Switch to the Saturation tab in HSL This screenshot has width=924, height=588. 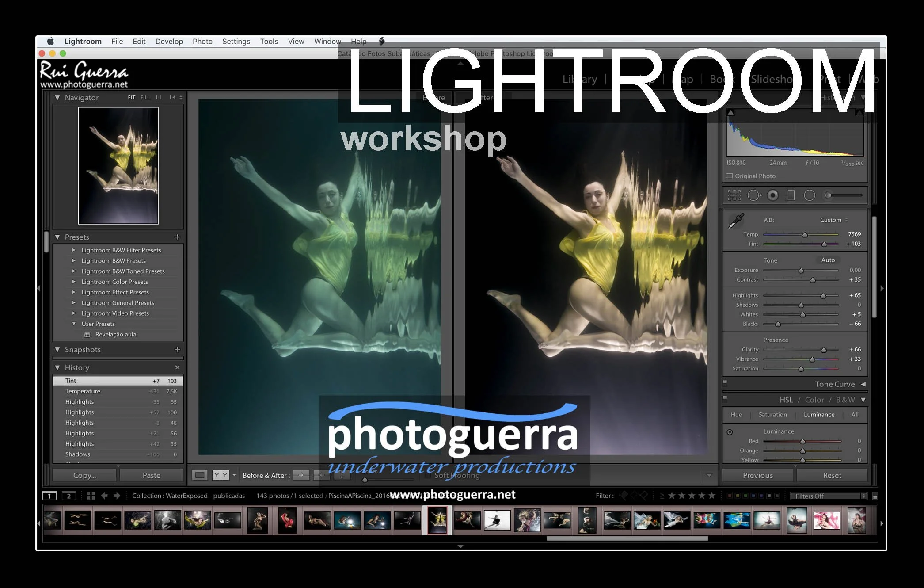(x=772, y=415)
